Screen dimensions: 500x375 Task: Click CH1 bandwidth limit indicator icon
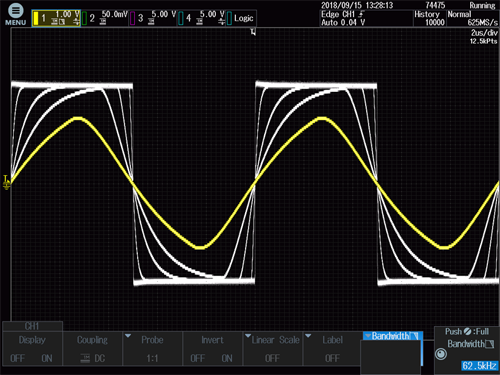tap(62, 22)
